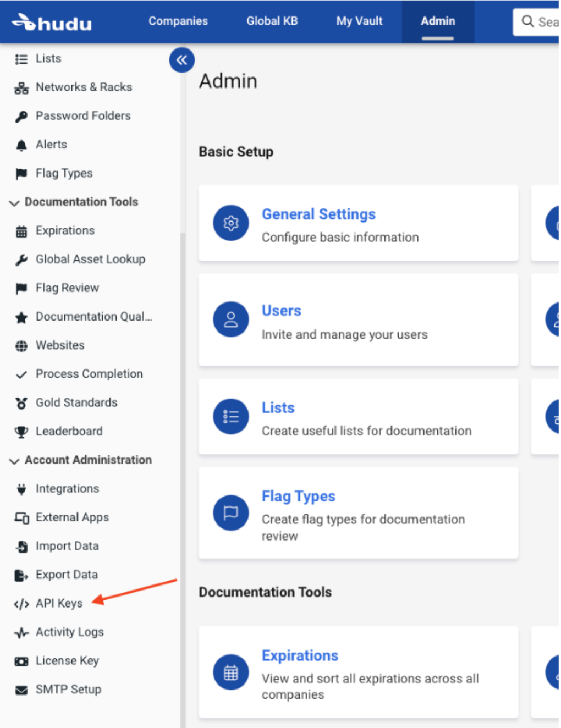Open Integrations via the plug icon
The height and width of the screenshot is (728, 561).
tap(21, 488)
